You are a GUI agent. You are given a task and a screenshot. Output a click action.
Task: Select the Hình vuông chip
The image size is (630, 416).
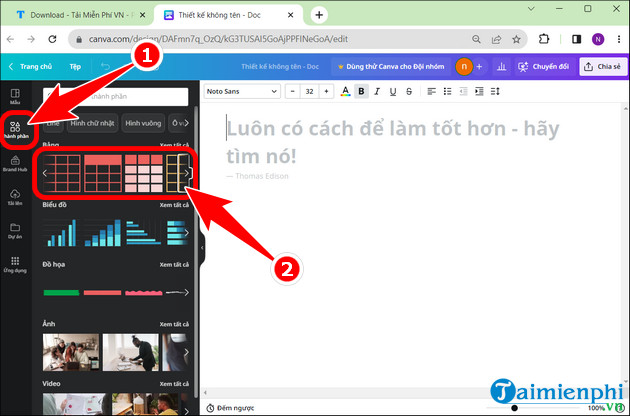point(143,123)
